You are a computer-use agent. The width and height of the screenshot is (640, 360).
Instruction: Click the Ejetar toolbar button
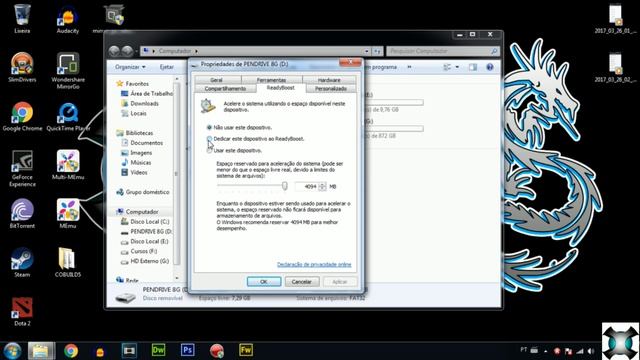(167, 67)
